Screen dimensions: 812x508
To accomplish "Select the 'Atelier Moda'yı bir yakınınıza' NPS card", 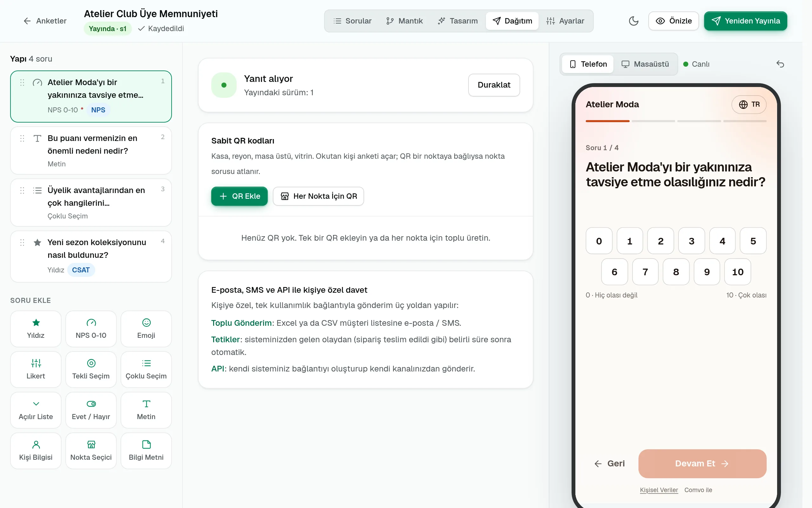I will pyautogui.click(x=91, y=97).
